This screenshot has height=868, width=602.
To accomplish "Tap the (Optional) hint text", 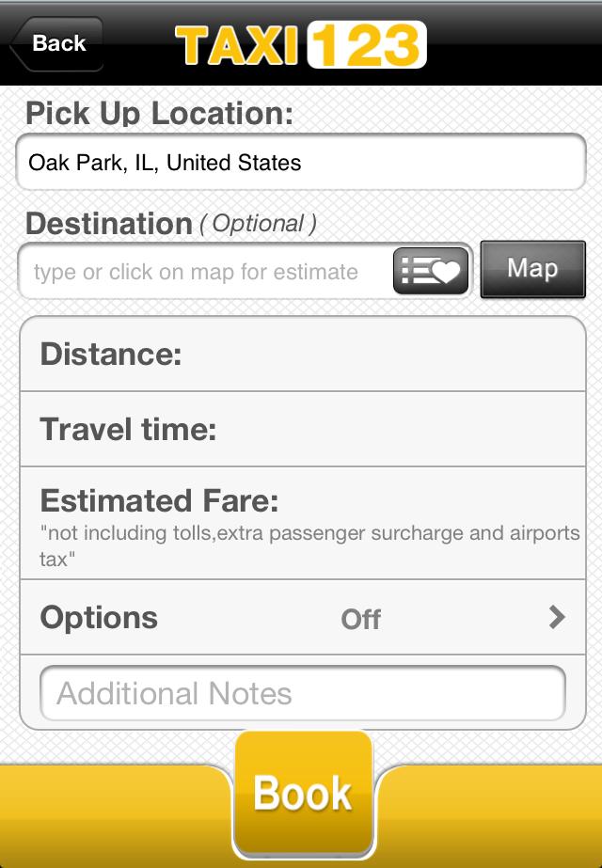I will [257, 224].
